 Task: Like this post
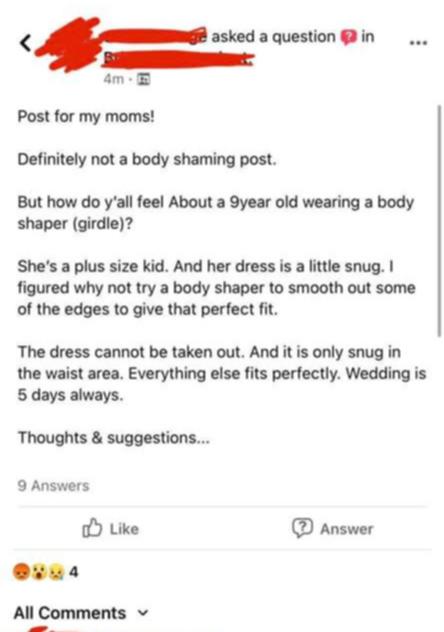pos(110,528)
